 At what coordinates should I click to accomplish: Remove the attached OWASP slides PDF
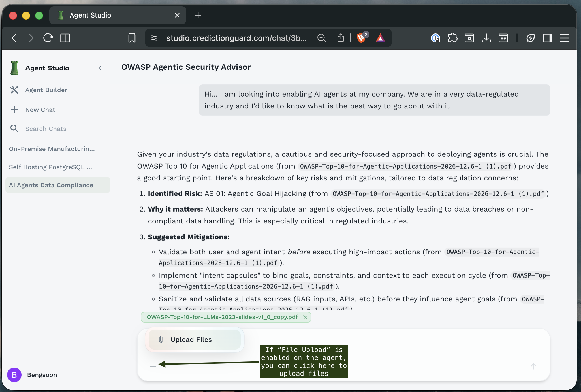[306, 317]
